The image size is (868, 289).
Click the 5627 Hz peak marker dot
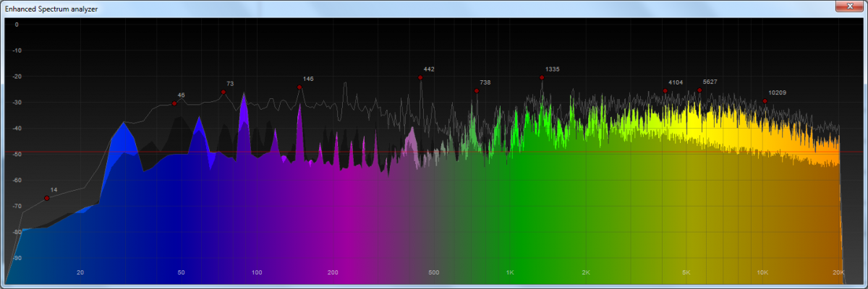click(699, 90)
